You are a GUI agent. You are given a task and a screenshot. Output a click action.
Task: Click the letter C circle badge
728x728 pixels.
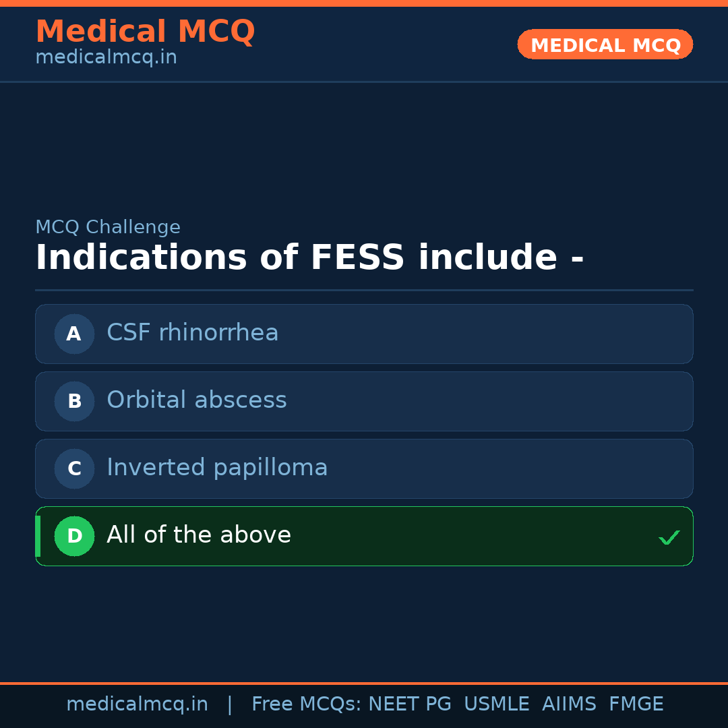pos(74,468)
